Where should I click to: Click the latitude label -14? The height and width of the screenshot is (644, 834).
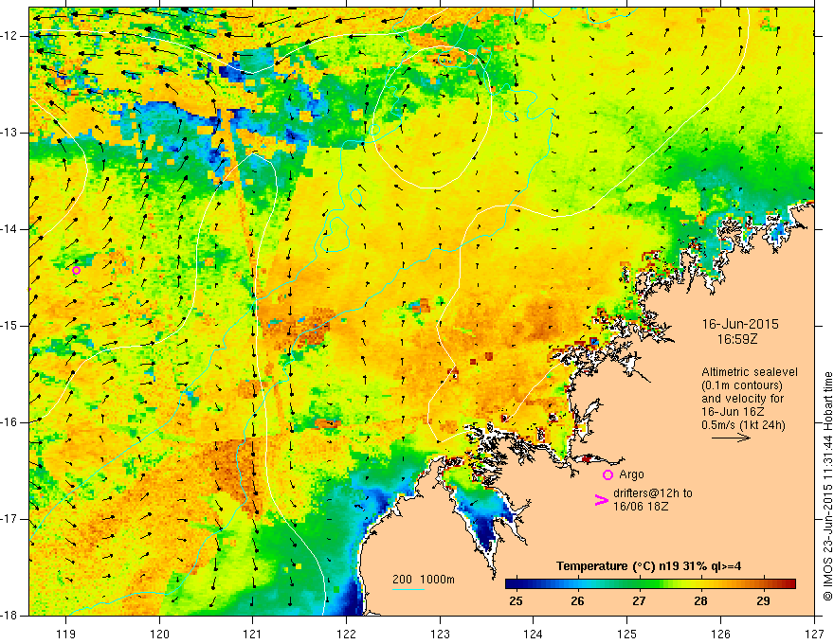tap(9, 229)
